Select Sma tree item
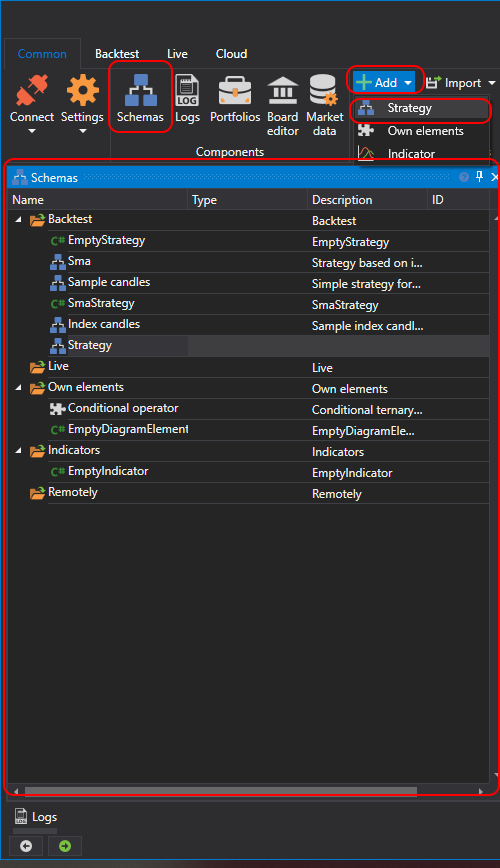This screenshot has width=500, height=868. 79,261
